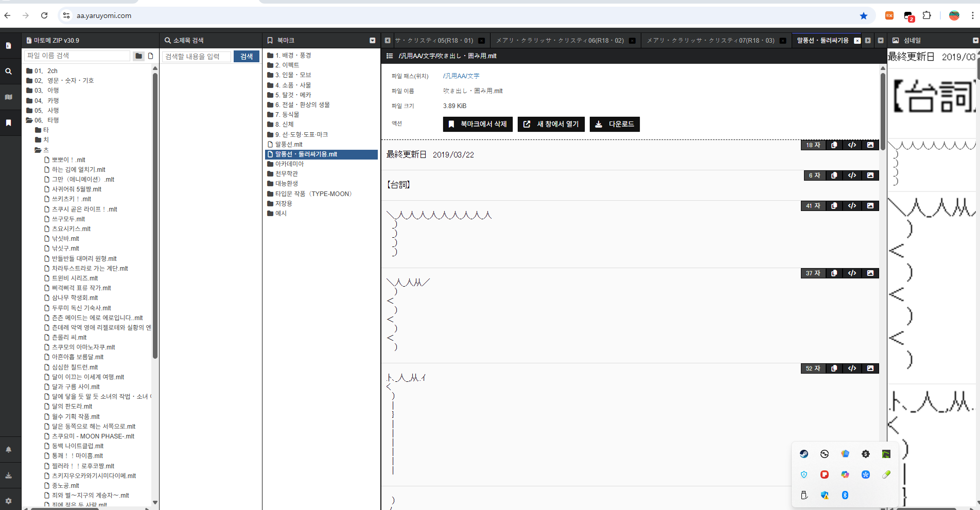
Task: Open Steam from the system tray
Action: tap(804, 454)
